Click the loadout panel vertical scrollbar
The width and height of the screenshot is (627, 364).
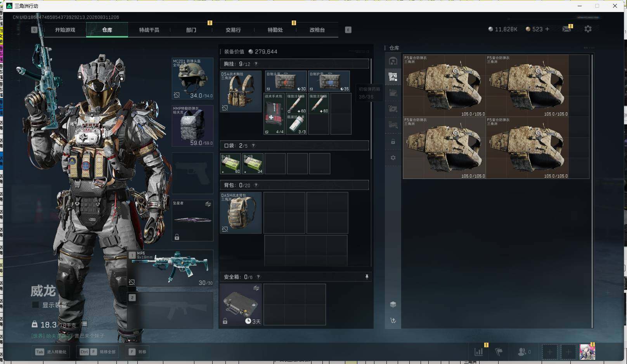coord(371,109)
